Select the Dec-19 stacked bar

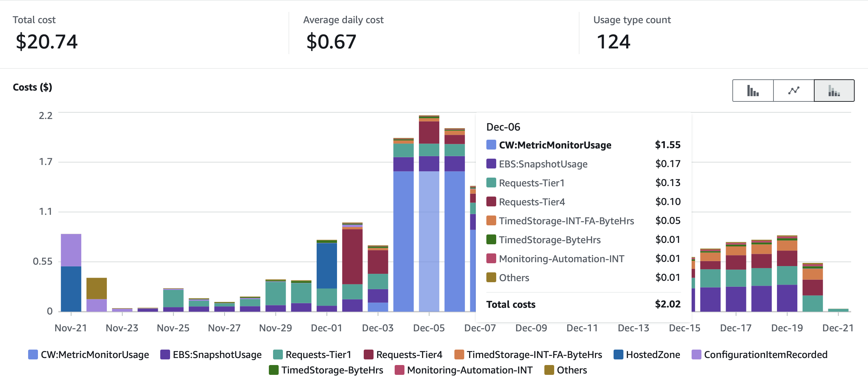[x=787, y=273]
